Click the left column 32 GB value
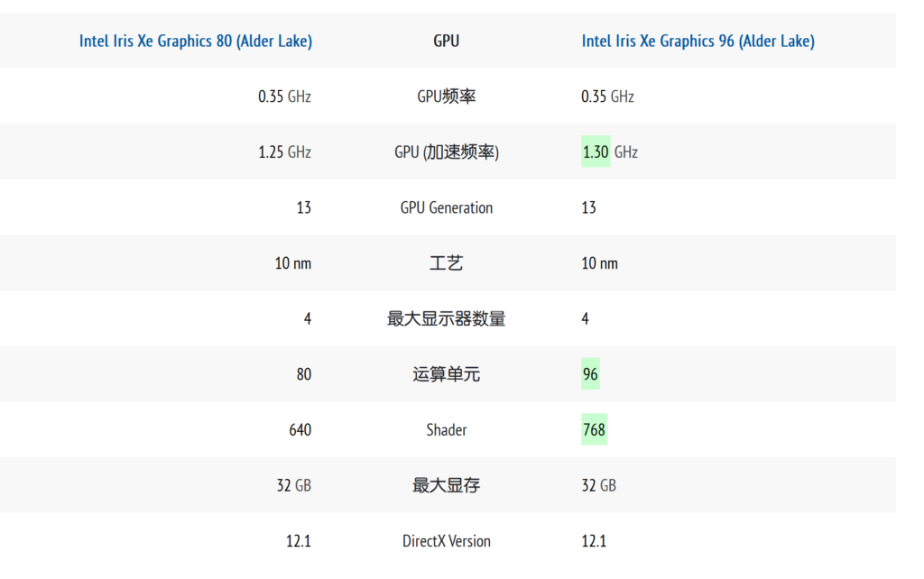This screenshot has width=924, height=579. (x=293, y=485)
